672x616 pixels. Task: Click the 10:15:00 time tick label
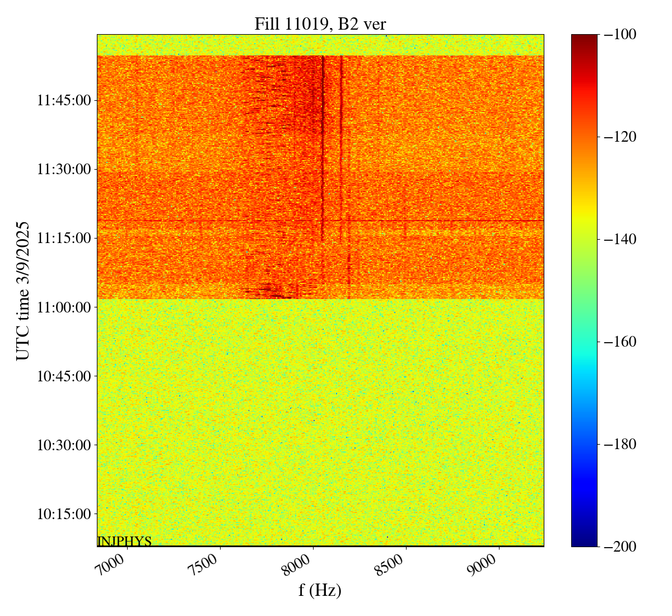point(64,514)
